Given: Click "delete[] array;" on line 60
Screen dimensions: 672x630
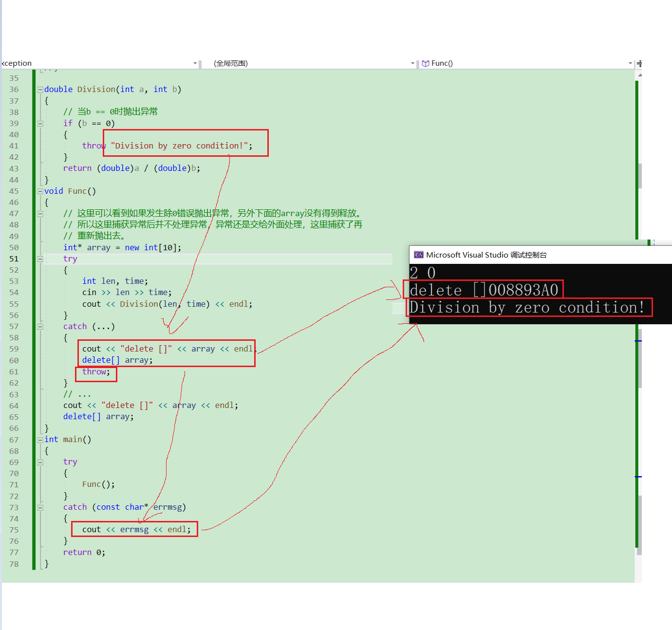Looking at the screenshot, I should click(x=117, y=360).
